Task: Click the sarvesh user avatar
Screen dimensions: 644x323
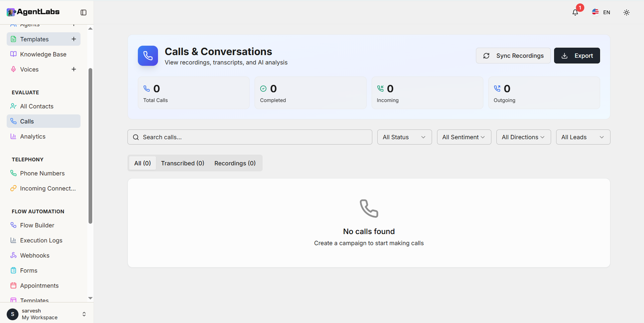Action: 12,314
